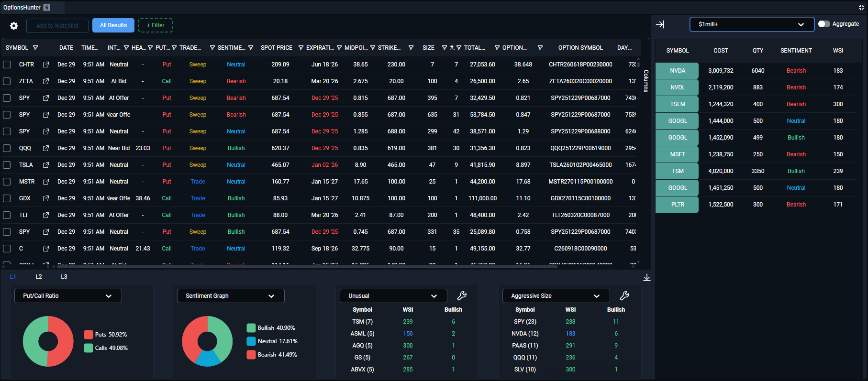The image size is (868, 381).
Task: Check the ZETA row checkbox
Action: click(7, 81)
